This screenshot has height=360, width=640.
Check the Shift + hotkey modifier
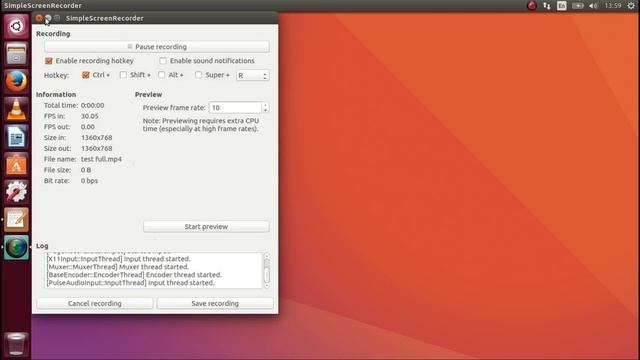tap(123, 75)
